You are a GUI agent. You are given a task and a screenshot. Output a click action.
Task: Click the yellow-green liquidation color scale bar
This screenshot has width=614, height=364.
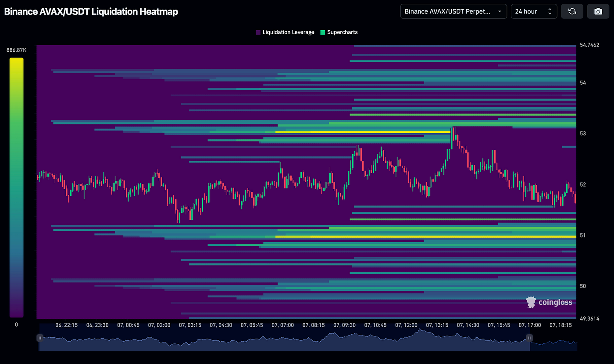tap(16, 187)
